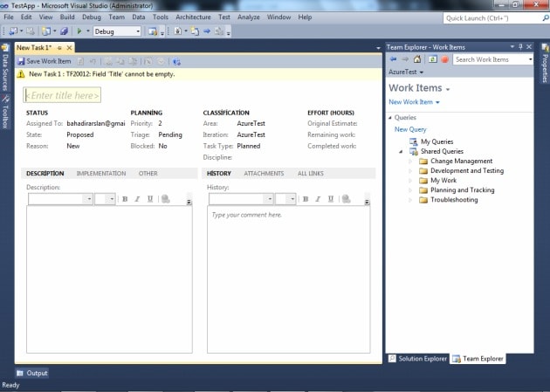
Task: Click the blue right arrow toolbar icon
Action: click(x=207, y=31)
